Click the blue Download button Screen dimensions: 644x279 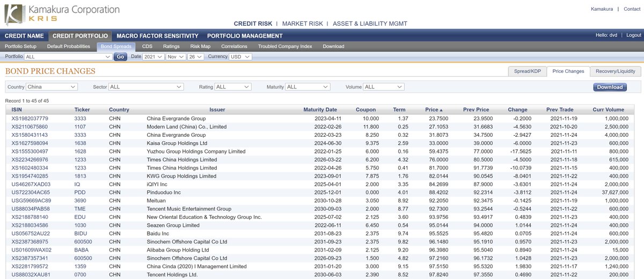[610, 87]
